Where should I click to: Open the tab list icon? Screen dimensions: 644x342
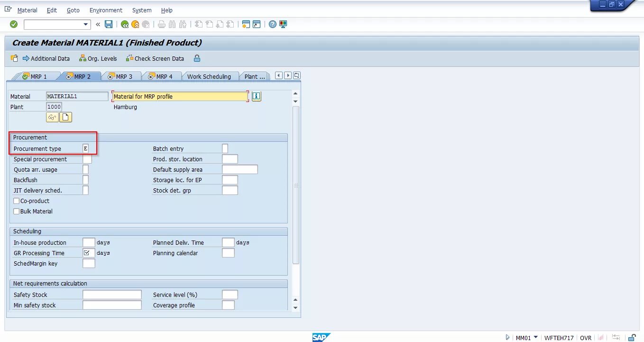297,76
